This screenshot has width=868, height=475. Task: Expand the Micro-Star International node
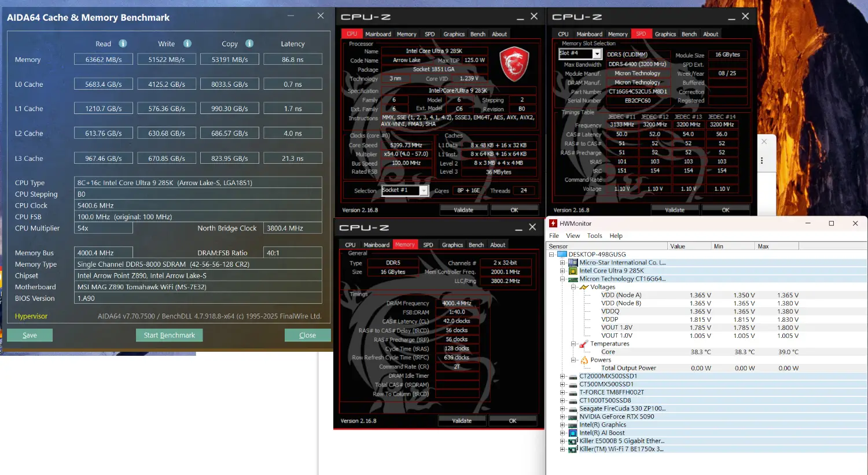(562, 263)
